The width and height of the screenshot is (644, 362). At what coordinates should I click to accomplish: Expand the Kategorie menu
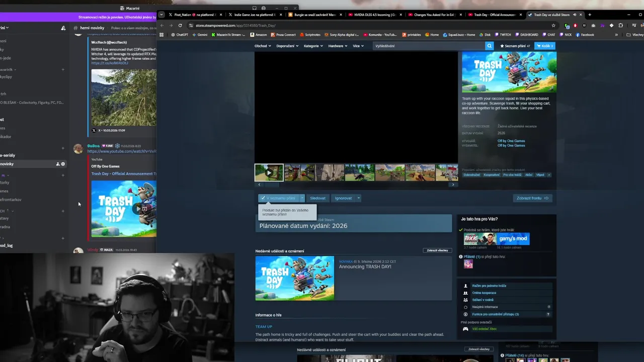pyautogui.click(x=313, y=46)
